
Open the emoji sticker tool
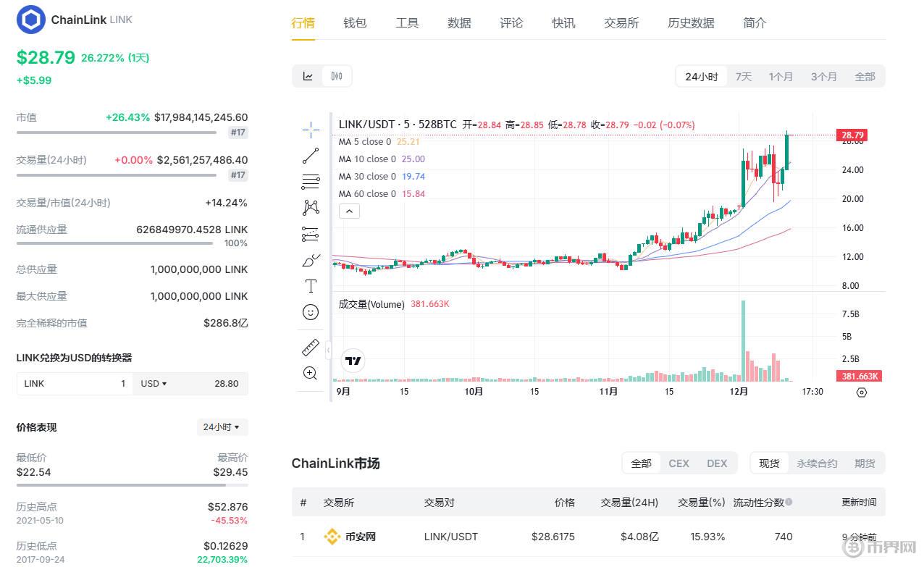pyautogui.click(x=311, y=312)
